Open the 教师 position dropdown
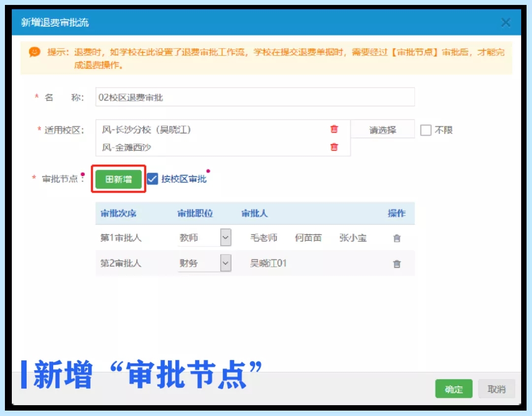Screen dimensions: 532x416 pyautogui.click(x=225, y=238)
